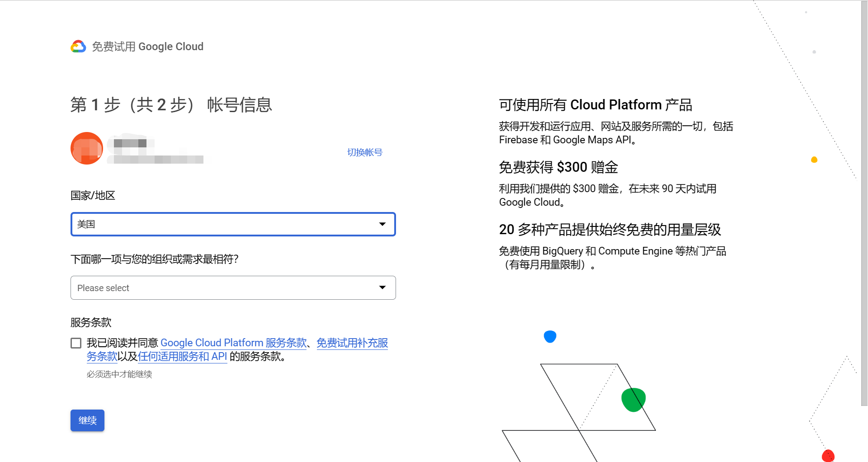Click the arrow on the Please select dropdown
This screenshot has width=868, height=462.
tap(382, 288)
